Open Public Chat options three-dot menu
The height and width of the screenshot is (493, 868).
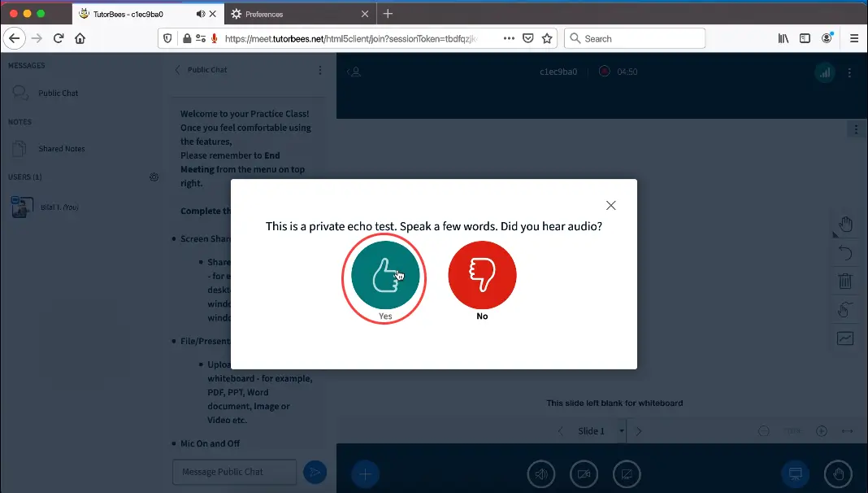[x=320, y=70]
